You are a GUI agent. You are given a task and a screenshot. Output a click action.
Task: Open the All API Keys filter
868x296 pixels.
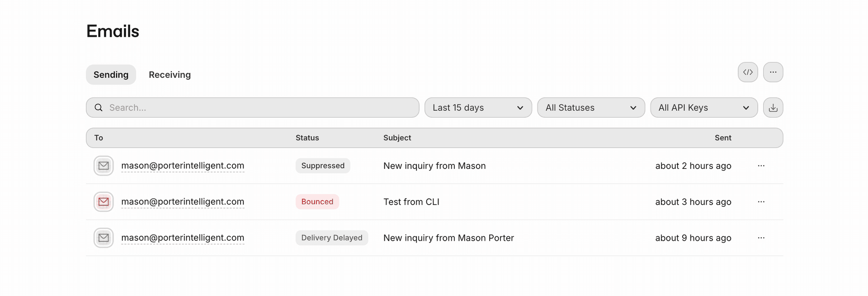pyautogui.click(x=703, y=107)
